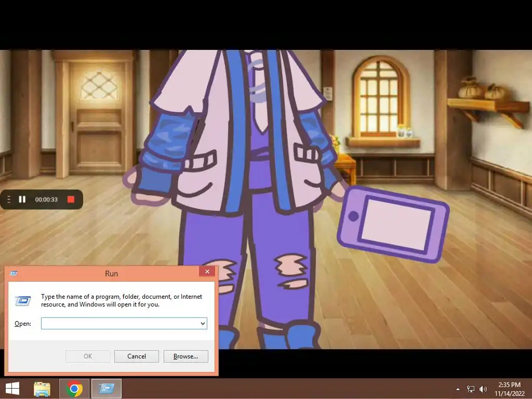
Task: Stop the recording with the red square
Action: [71, 199]
